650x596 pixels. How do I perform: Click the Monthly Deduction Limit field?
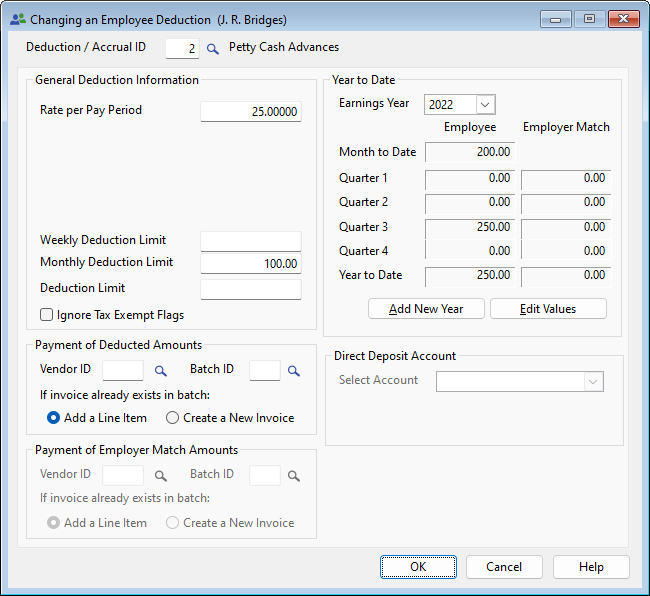[250, 264]
